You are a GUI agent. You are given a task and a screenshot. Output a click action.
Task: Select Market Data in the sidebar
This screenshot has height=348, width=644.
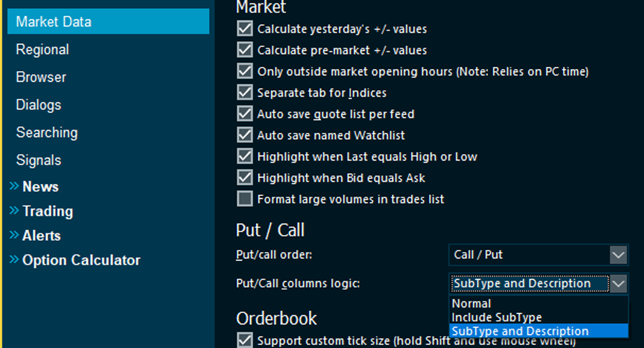coord(54,22)
